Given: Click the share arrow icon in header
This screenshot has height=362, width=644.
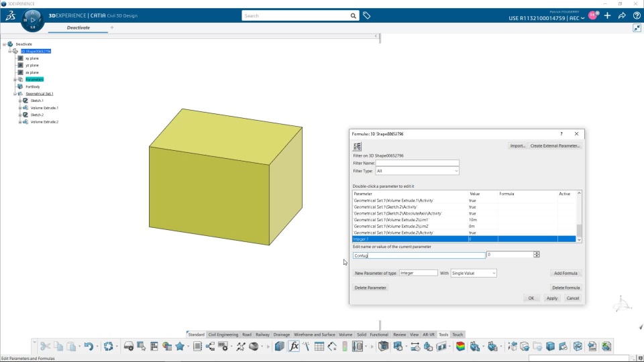Looking at the screenshot, I should tap(622, 15).
